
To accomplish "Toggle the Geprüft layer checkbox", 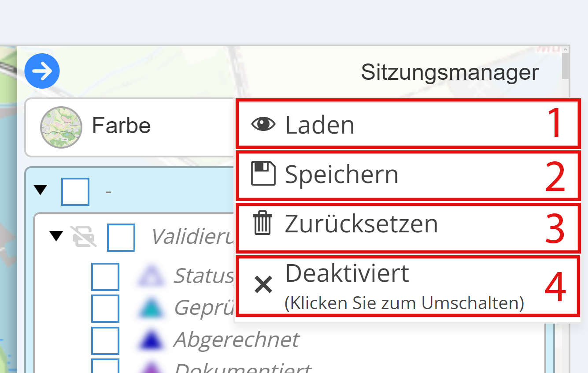I will [x=105, y=308].
